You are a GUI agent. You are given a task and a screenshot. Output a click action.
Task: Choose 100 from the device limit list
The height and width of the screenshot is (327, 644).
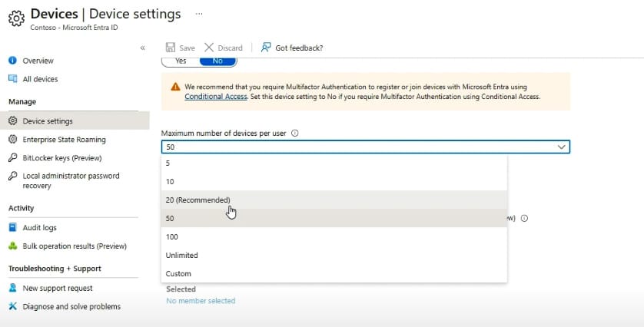(334, 236)
